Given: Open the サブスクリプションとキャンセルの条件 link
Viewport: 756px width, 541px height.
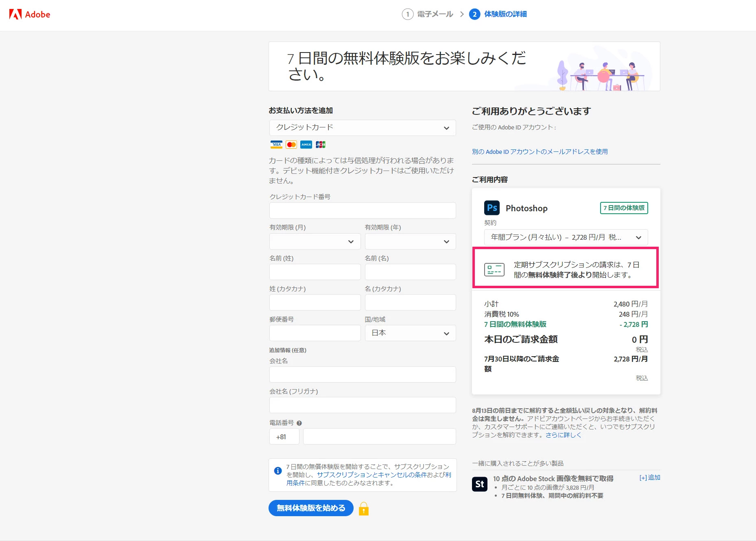Looking at the screenshot, I should point(372,475).
